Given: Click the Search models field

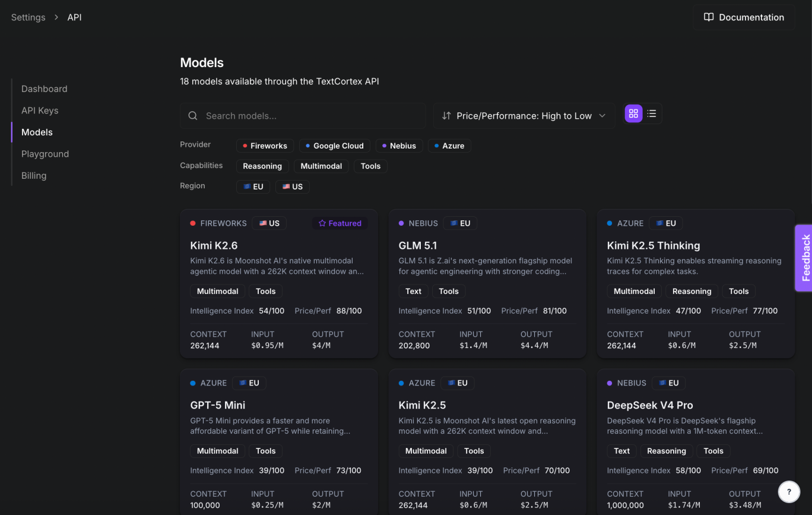Looking at the screenshot, I should (303, 116).
